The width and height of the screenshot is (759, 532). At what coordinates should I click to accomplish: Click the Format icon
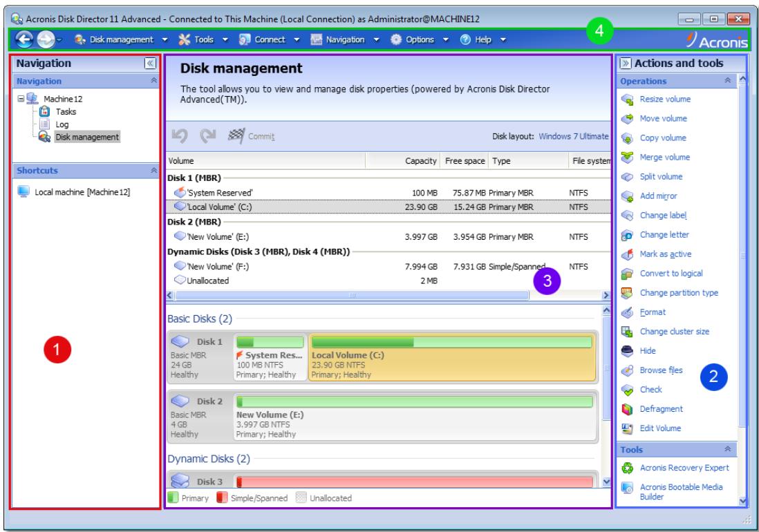point(628,312)
